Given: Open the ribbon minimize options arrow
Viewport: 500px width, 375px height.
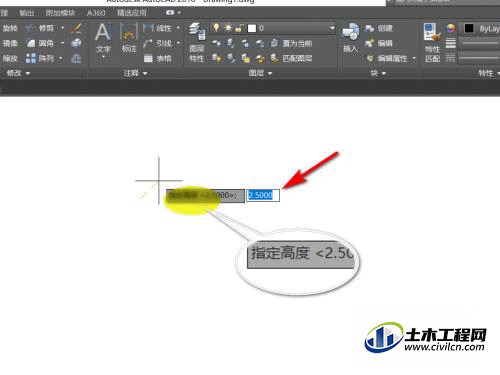Looking at the screenshot, I should tap(179, 13).
